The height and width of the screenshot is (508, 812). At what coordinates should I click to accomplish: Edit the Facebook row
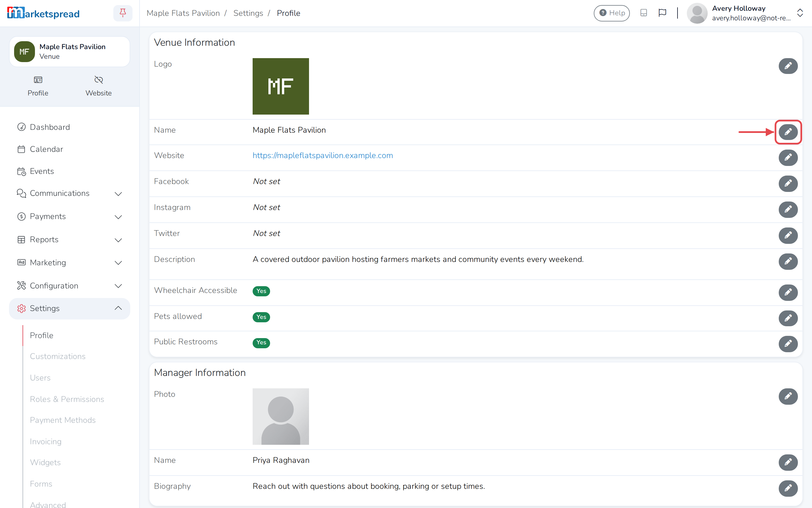tap(788, 183)
